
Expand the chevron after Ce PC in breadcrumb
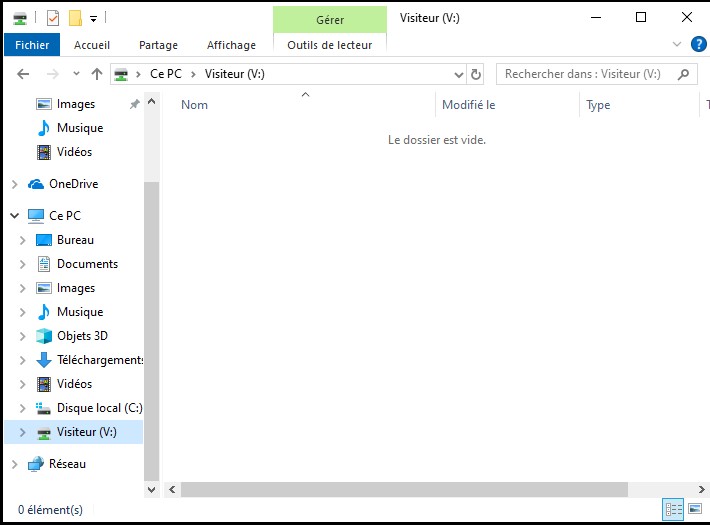pos(193,74)
